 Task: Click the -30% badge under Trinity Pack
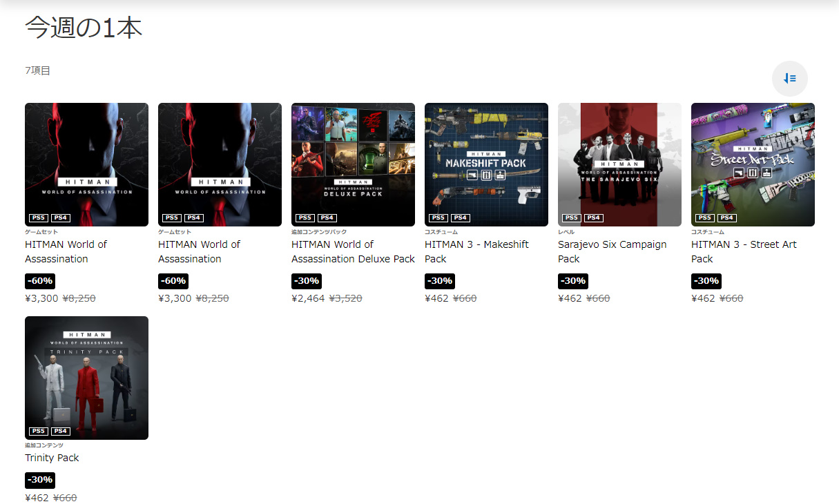(x=40, y=480)
